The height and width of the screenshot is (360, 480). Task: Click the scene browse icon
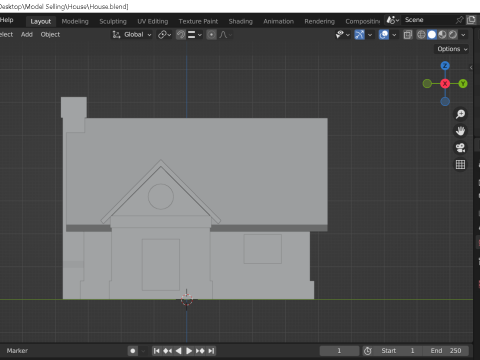393,20
